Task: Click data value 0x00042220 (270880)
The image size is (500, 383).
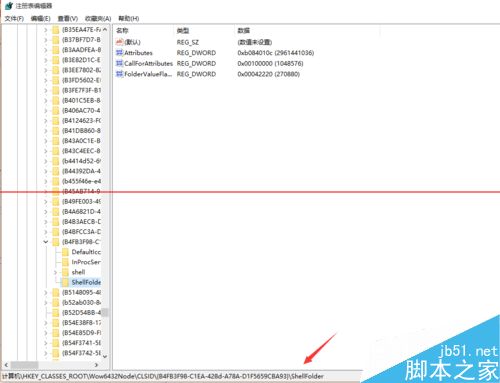Action: [x=269, y=74]
